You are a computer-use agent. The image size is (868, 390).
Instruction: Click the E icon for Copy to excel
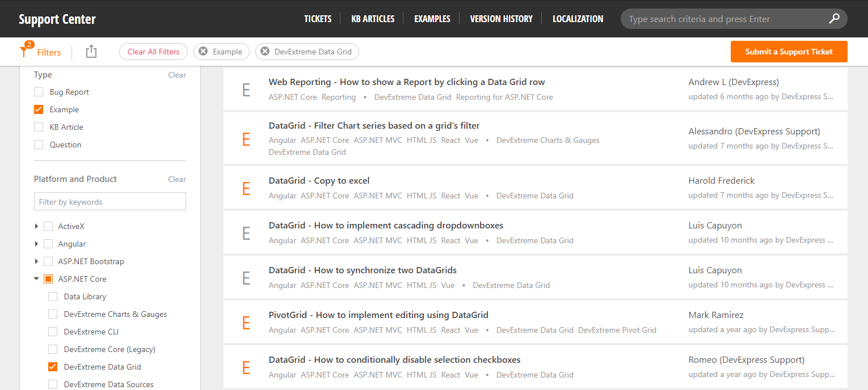pyautogui.click(x=246, y=188)
